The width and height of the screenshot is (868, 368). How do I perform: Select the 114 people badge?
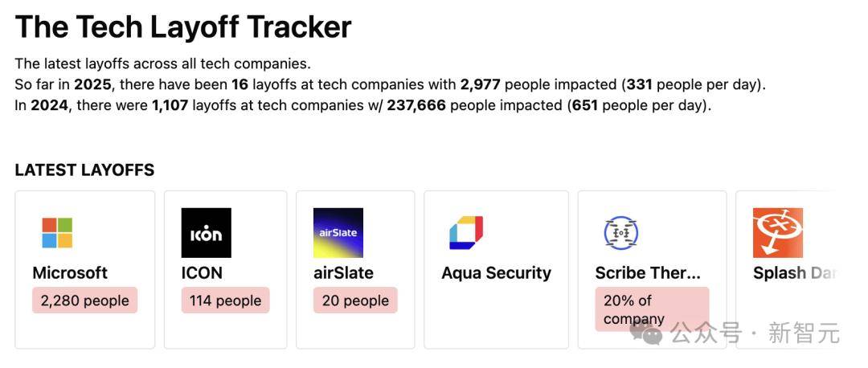(225, 301)
